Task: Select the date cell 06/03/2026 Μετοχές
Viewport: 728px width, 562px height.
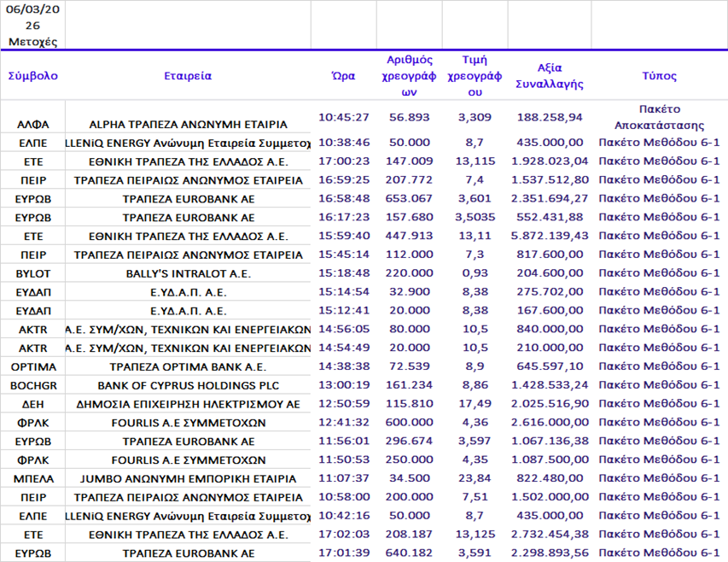Action: coord(32,25)
